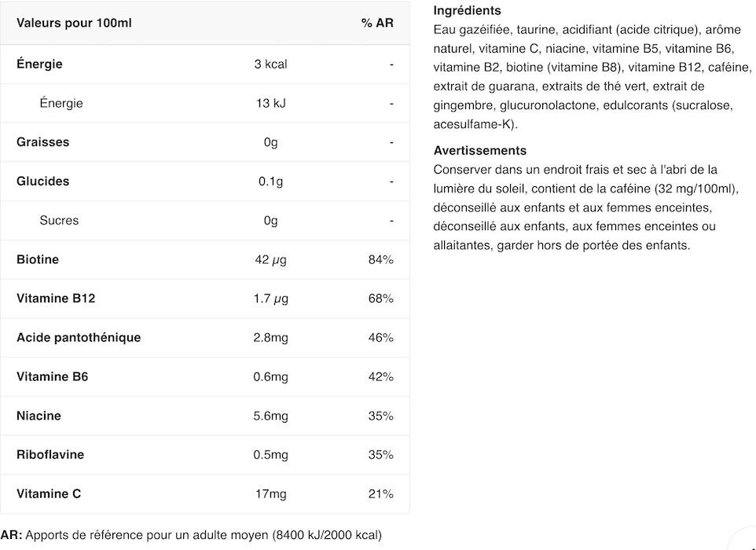The height and width of the screenshot is (550, 756).
Task: Select the Énergie 13 kJ value
Action: click(270, 103)
